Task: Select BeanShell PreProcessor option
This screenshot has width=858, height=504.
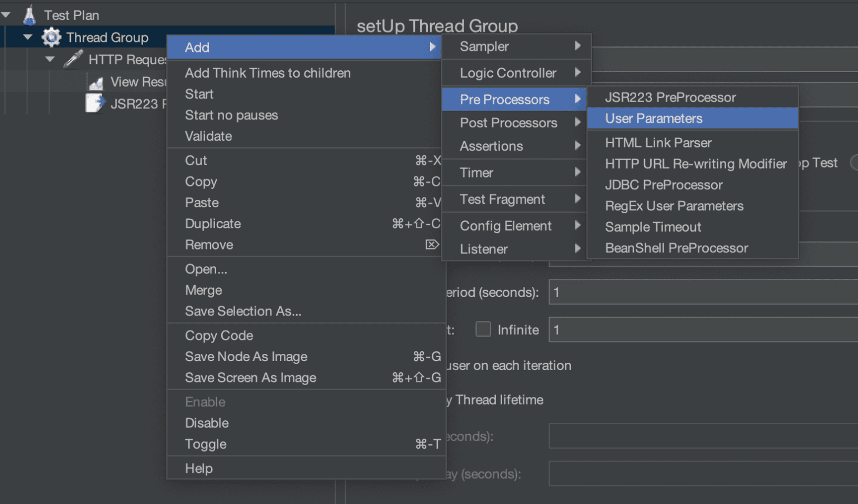Action: (676, 248)
